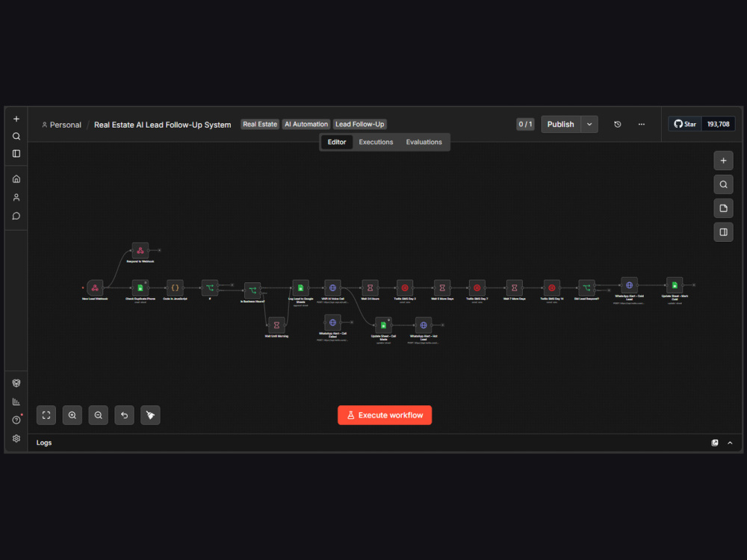Expand the Logs panel chevron
Screen dimensions: 747x560
tap(730, 443)
